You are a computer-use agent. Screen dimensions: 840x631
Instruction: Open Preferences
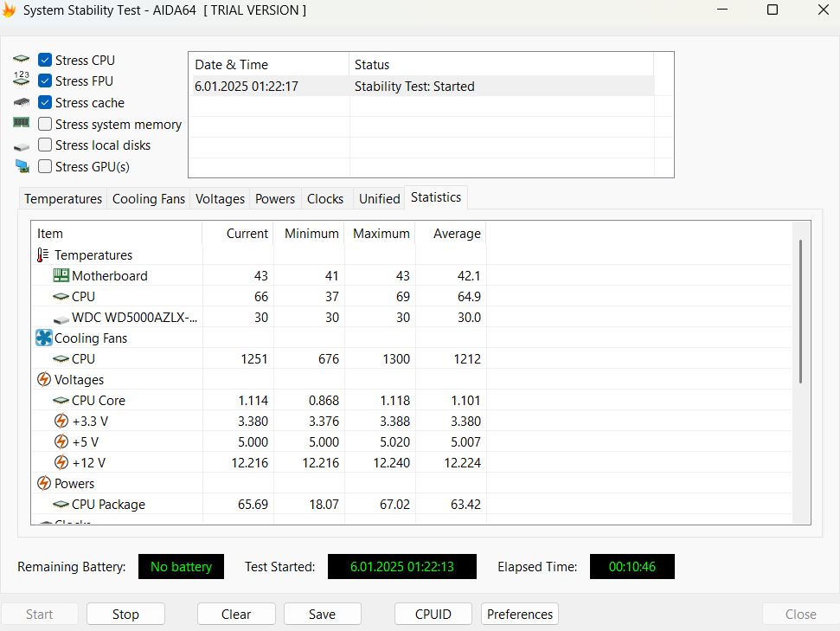coord(520,614)
